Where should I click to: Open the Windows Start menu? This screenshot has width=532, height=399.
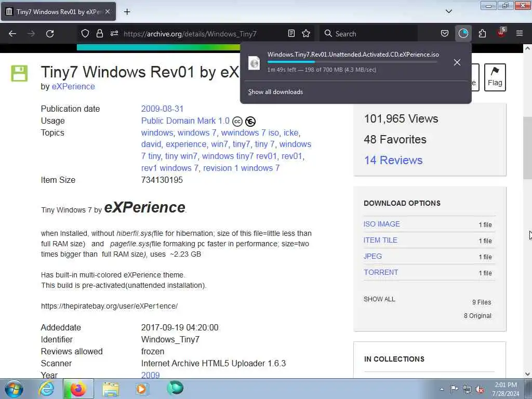coord(14,389)
